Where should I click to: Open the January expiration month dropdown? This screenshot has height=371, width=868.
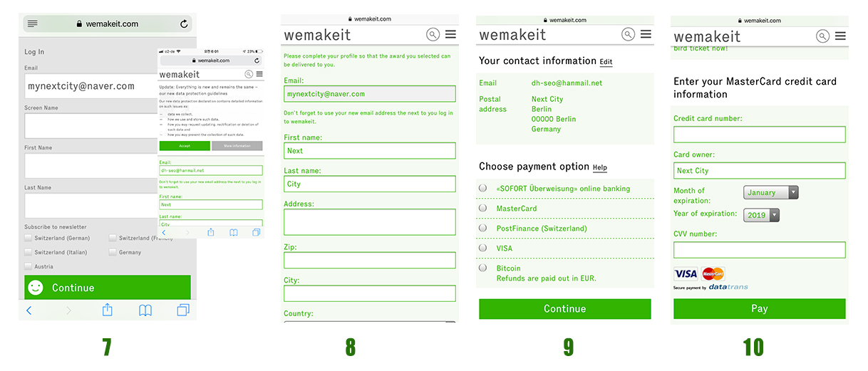click(x=771, y=192)
